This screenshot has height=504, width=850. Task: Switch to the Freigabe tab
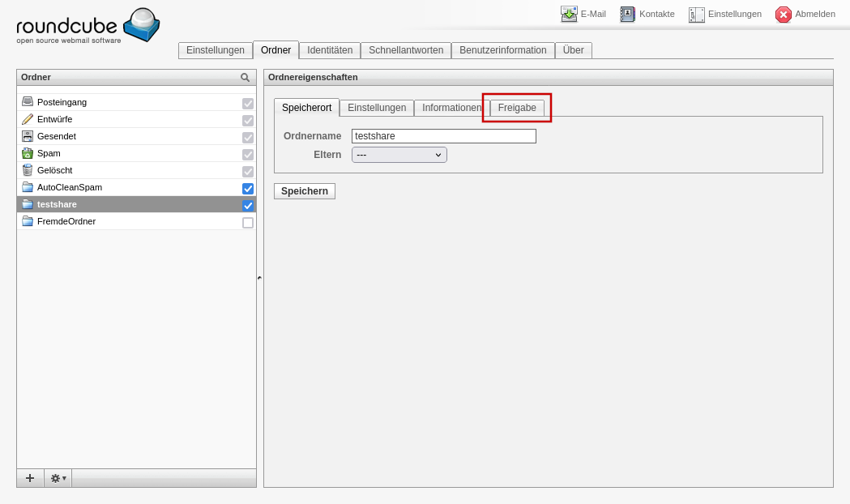(517, 108)
